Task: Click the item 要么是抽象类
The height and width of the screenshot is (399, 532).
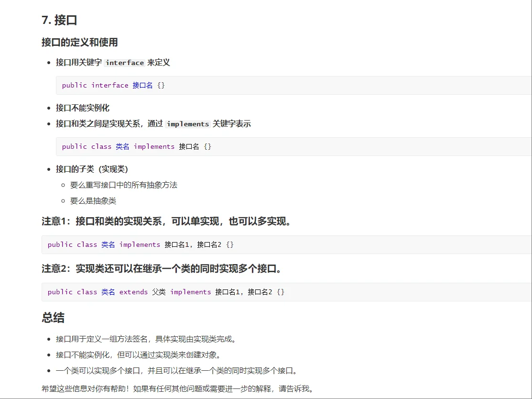Action: click(91, 201)
